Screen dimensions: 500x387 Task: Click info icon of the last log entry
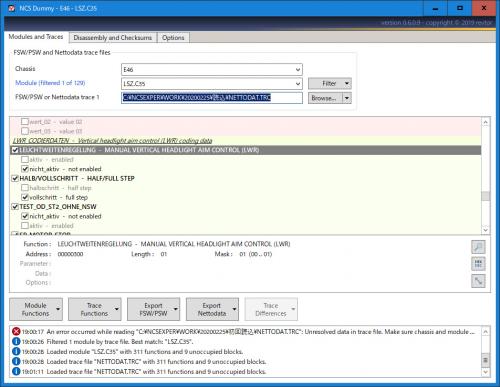pos(16,371)
